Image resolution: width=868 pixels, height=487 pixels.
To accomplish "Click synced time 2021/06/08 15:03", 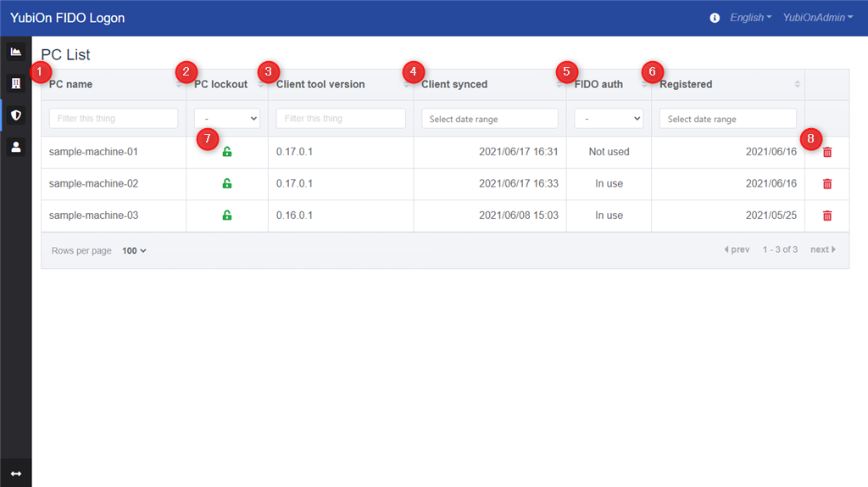I will click(519, 216).
